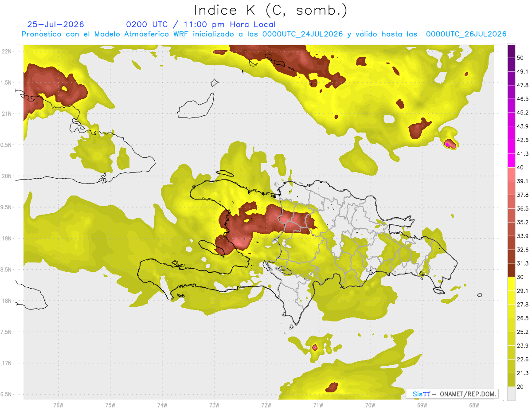Click the yellow colorbar segment between 29.1 and 30
Image resolution: width=532 pixels, height=411 pixels.
click(511, 284)
